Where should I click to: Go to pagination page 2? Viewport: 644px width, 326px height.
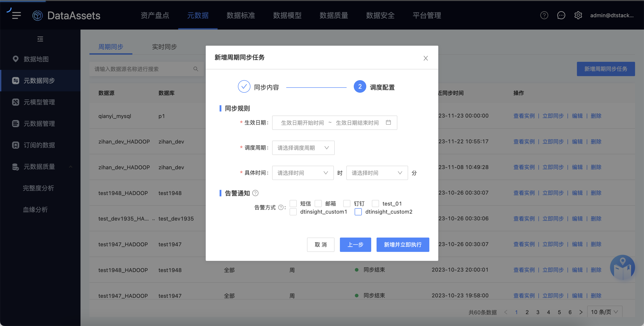coord(527,312)
